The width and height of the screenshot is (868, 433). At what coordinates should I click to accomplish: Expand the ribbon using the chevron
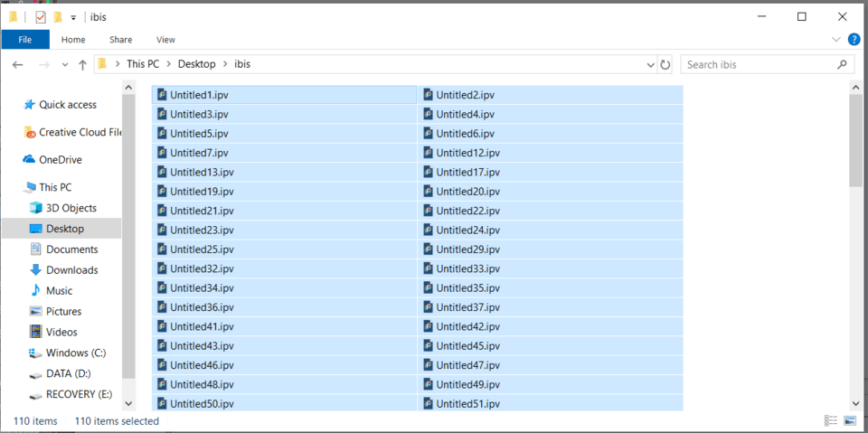pyautogui.click(x=835, y=40)
